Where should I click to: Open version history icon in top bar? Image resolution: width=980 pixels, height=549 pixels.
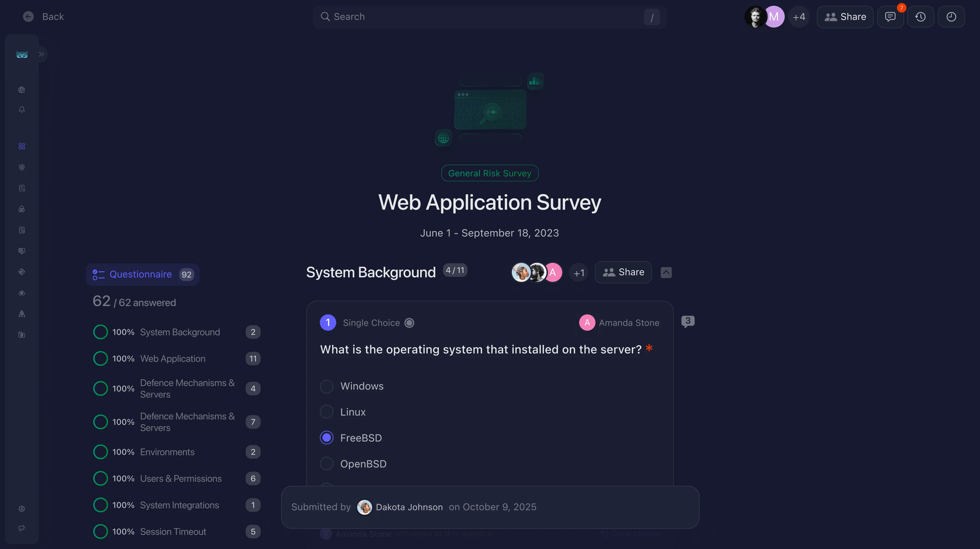point(921,17)
